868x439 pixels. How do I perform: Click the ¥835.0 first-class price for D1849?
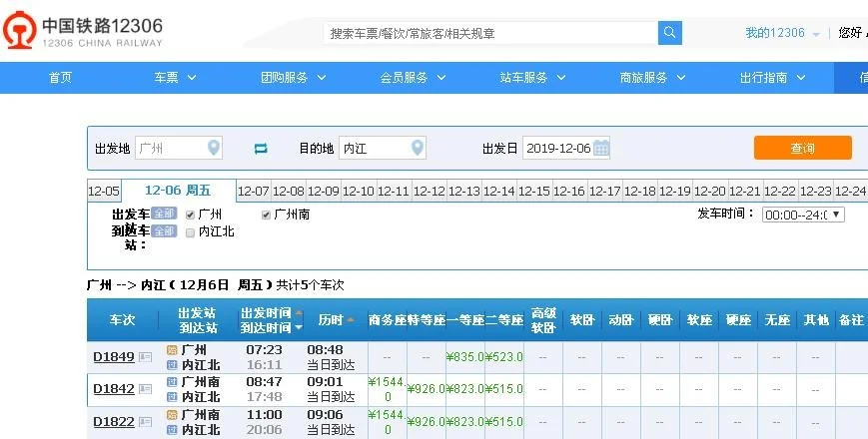tap(465, 357)
